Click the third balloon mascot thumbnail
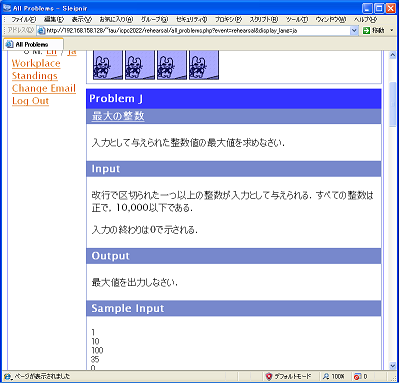Viewport: 399px width, 383px height. pyautogui.click(x=172, y=65)
